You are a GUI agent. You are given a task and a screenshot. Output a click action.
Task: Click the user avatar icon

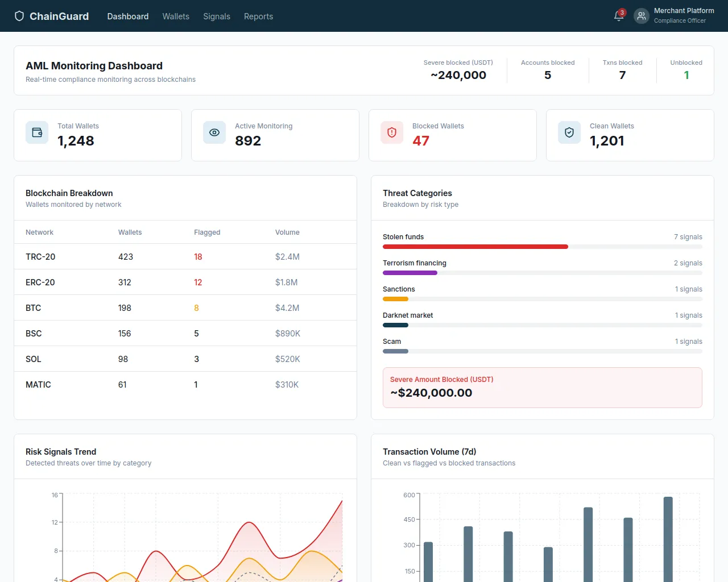click(x=642, y=16)
